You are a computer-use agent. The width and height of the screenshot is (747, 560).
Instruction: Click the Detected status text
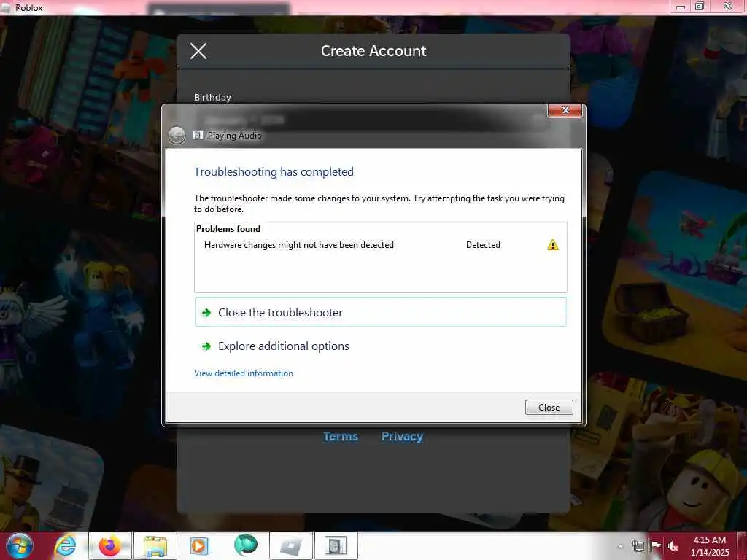coord(483,245)
